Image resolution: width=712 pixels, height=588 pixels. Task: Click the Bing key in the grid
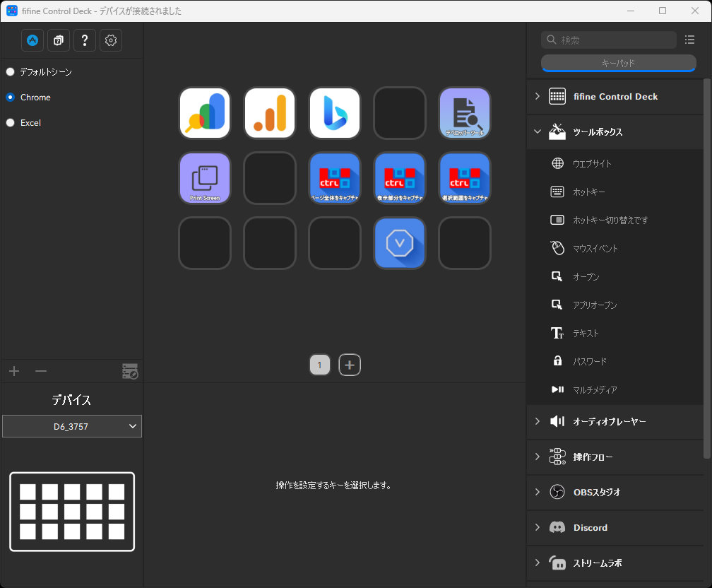[x=334, y=113]
